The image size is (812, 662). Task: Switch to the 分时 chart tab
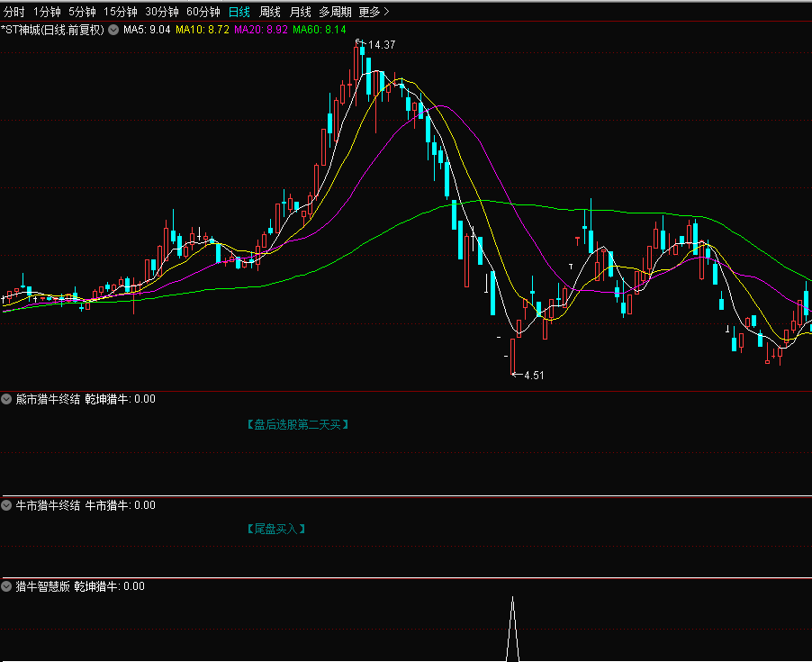tap(14, 12)
